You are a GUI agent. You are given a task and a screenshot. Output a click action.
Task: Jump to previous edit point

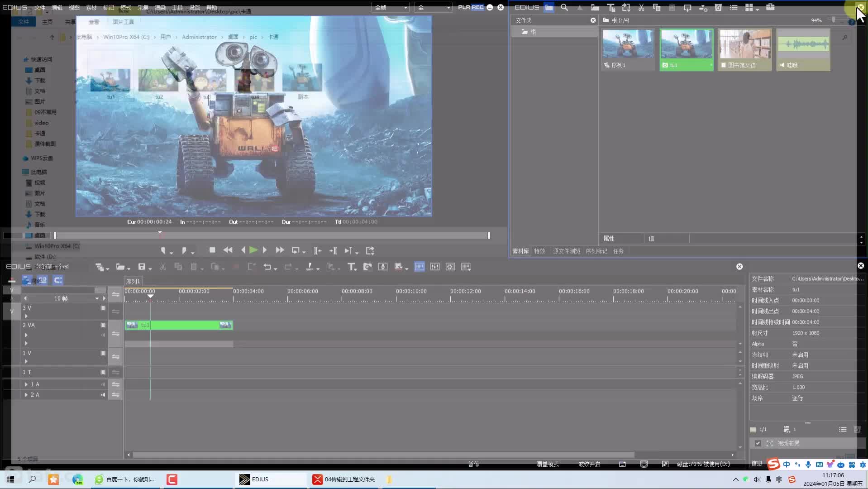(x=318, y=250)
